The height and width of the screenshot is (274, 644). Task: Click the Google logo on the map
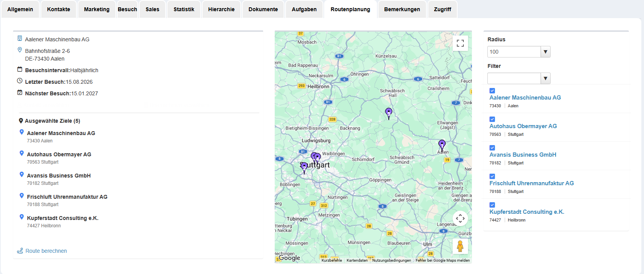[x=289, y=258]
